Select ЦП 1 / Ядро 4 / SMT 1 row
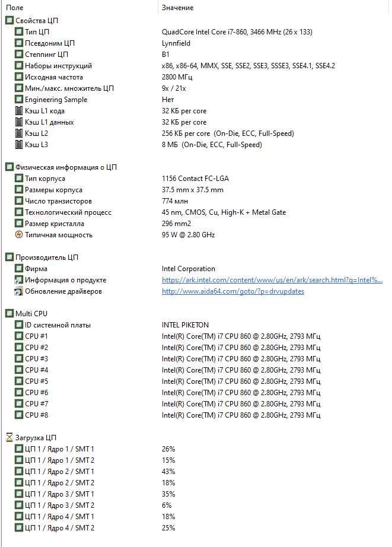This screenshot has height=547, width=392. (x=195, y=517)
